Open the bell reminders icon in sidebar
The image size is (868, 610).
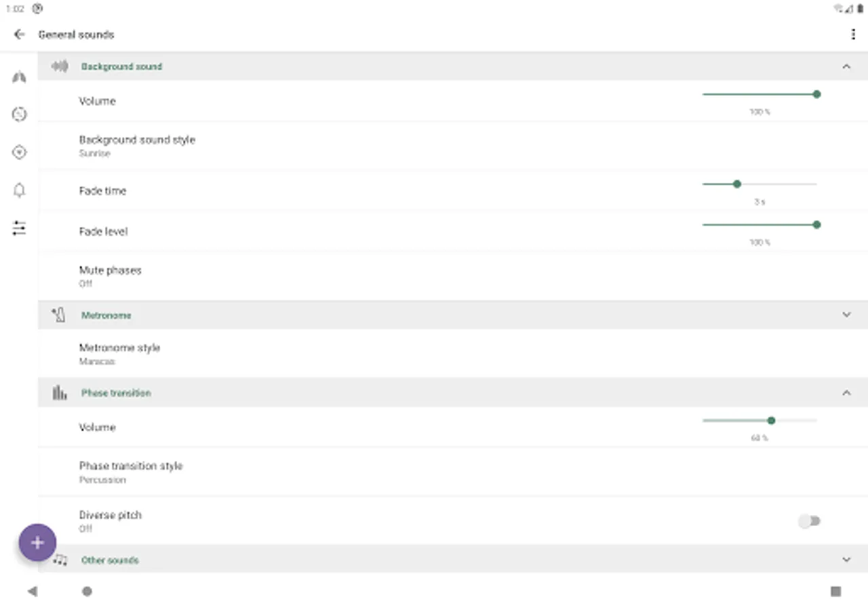(x=19, y=190)
